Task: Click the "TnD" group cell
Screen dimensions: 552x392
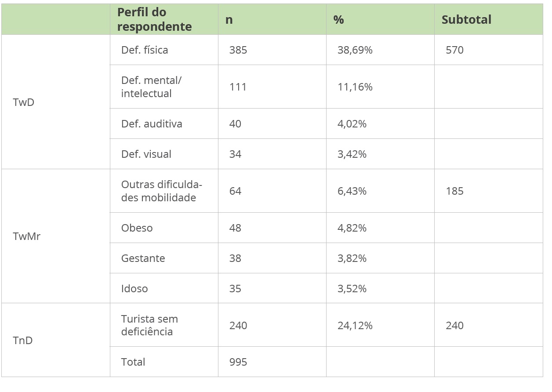Action: coord(23,341)
